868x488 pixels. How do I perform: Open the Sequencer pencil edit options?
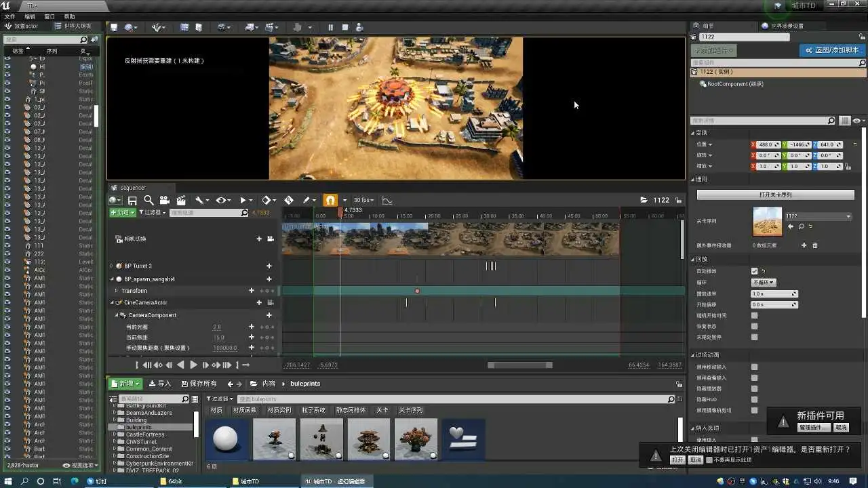[x=309, y=201]
